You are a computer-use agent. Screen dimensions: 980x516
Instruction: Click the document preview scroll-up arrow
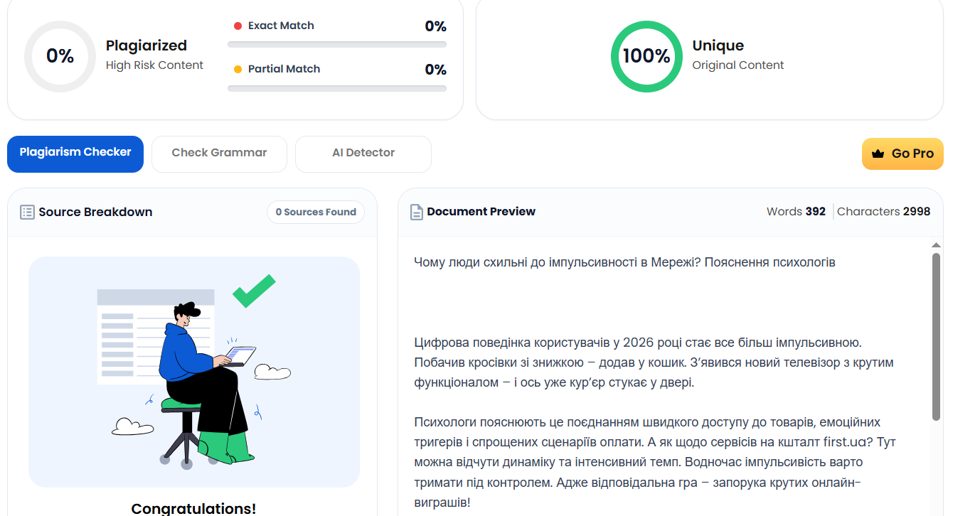936,245
